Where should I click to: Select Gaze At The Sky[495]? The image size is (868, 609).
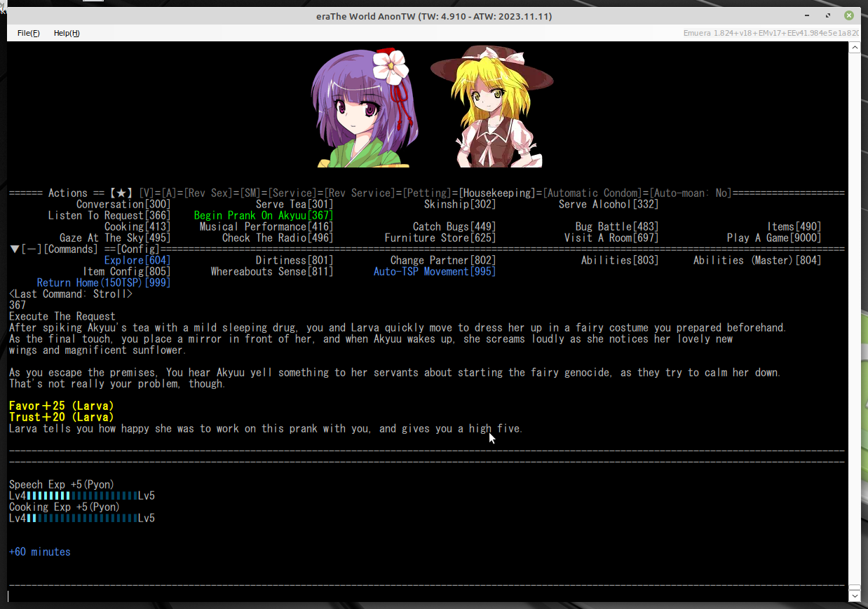[115, 238]
